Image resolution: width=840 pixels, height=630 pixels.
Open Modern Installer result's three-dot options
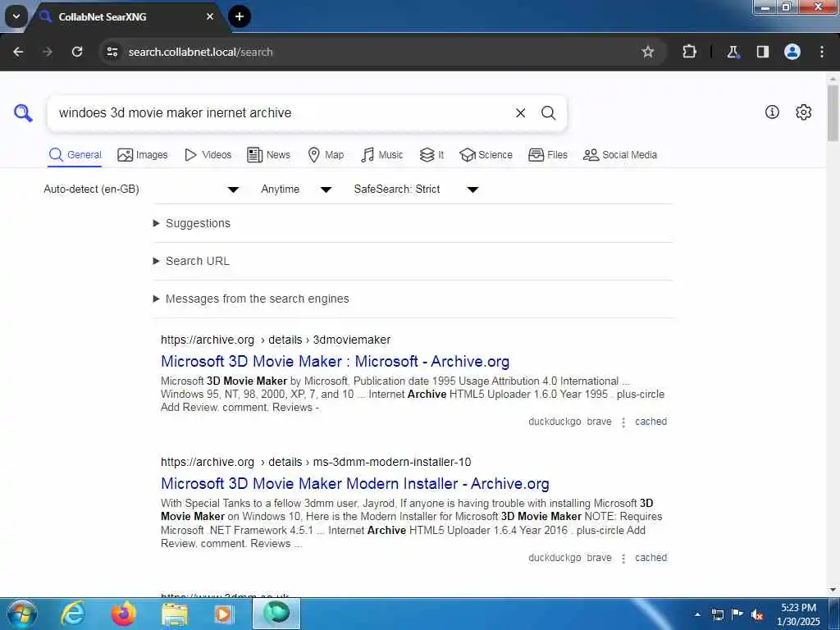click(x=623, y=559)
